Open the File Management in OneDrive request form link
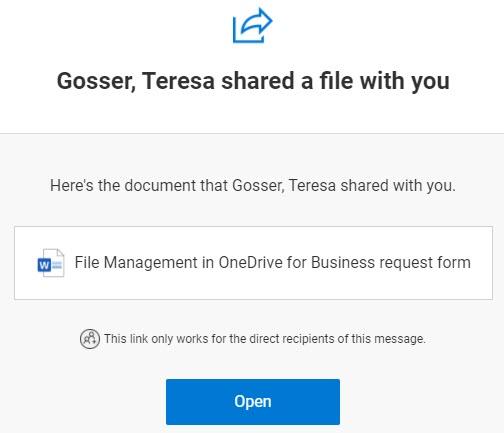The height and width of the screenshot is (433, 504). [x=273, y=262]
